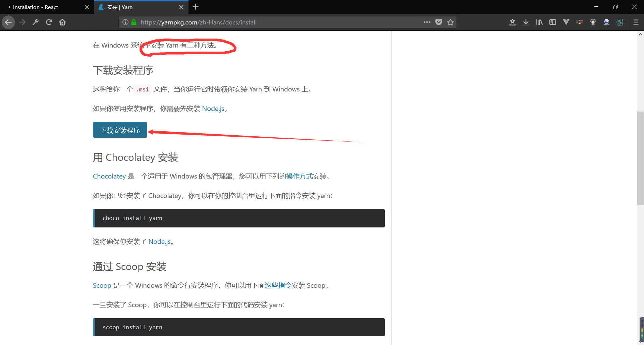Open the 操作方式 instructions link
The width and height of the screenshot is (644, 345).
coord(299,176)
